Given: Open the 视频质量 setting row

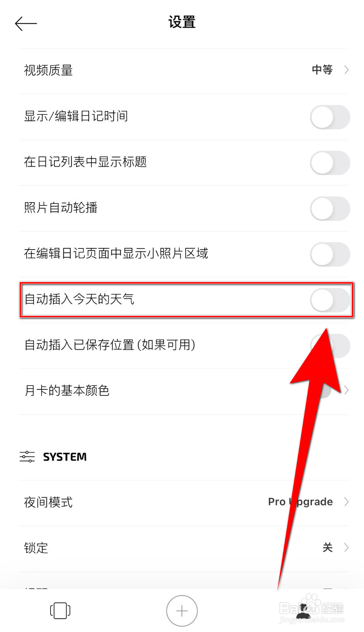Looking at the screenshot, I should click(x=184, y=71).
